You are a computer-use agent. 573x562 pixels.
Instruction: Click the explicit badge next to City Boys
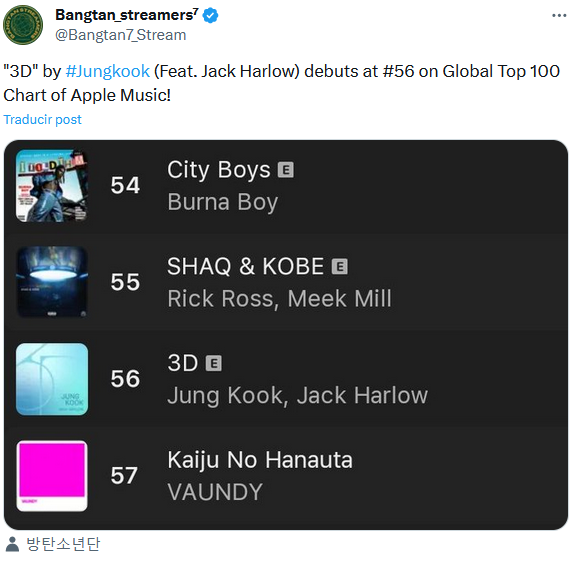coord(285,170)
